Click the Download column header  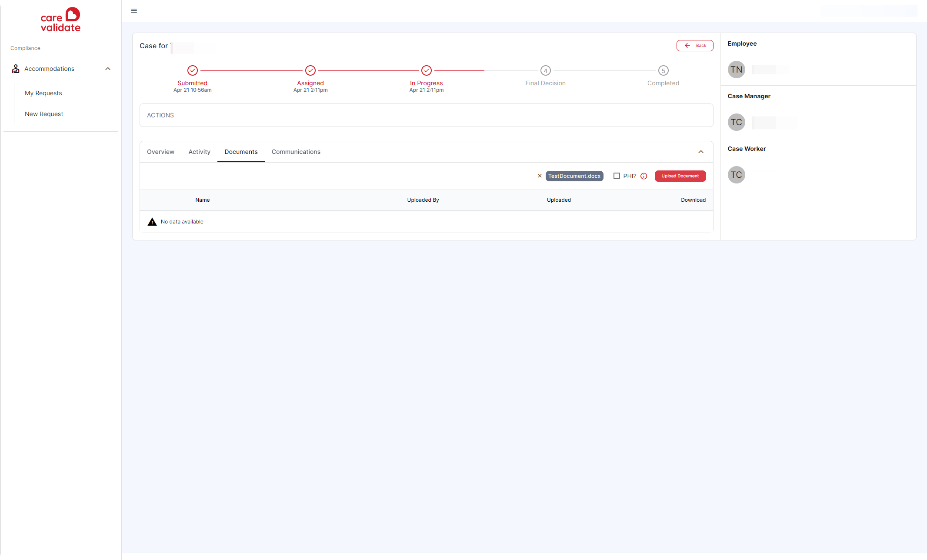point(693,200)
